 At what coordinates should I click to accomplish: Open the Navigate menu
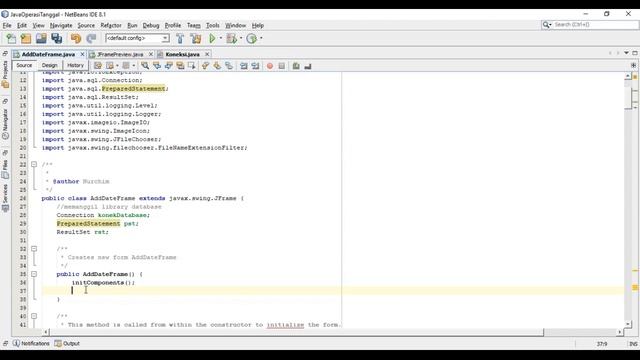point(61,25)
